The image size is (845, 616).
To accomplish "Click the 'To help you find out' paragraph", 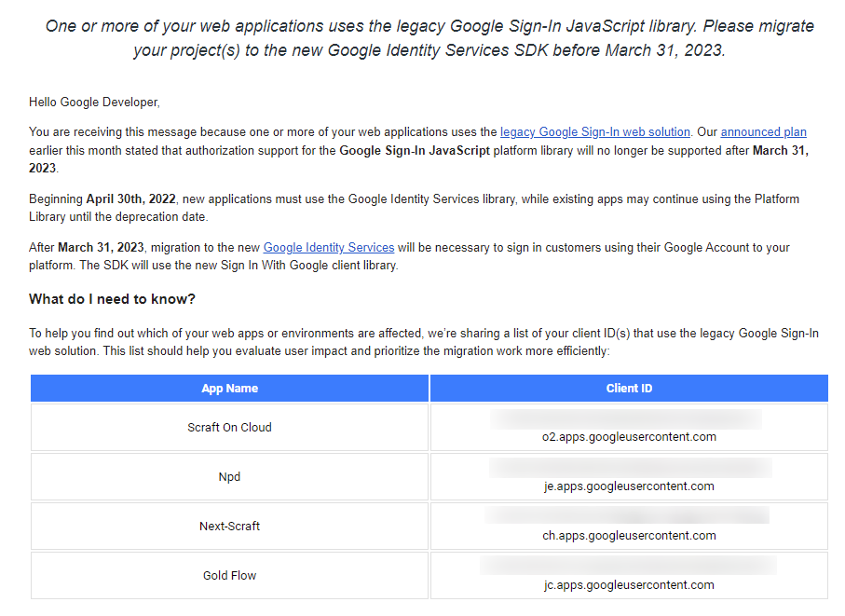I will (424, 342).
